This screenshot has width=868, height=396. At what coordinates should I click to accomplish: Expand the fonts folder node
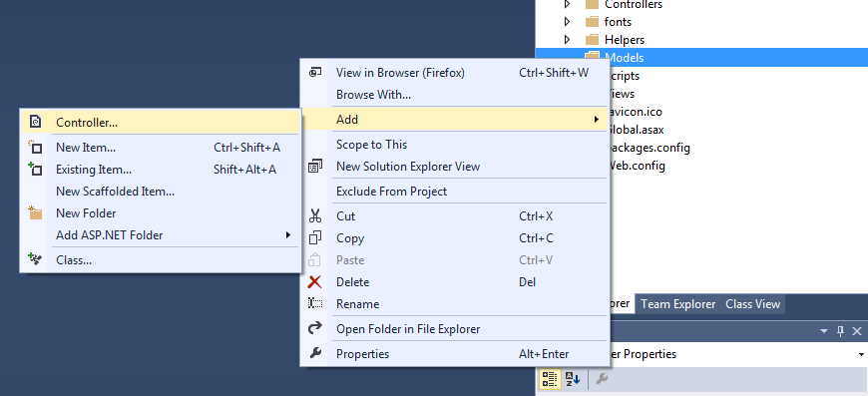(x=567, y=22)
